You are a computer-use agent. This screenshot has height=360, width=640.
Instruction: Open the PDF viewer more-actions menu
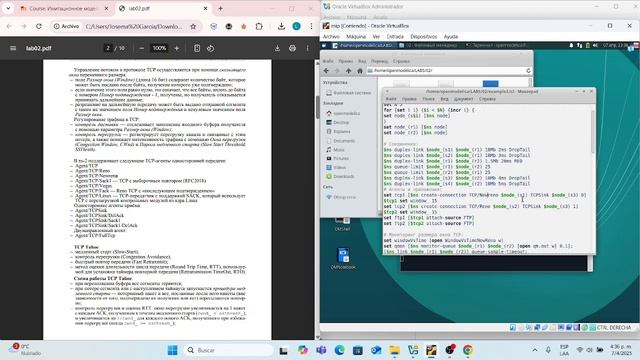[x=307, y=48]
